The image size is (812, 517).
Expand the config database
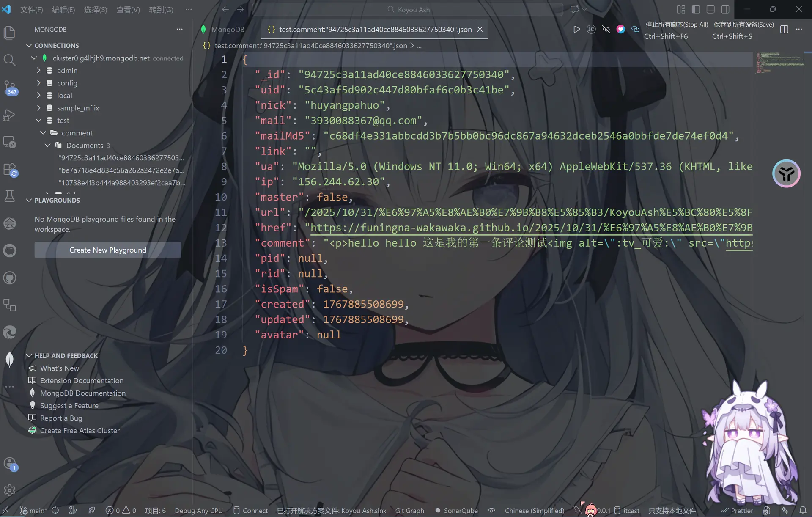pos(38,83)
